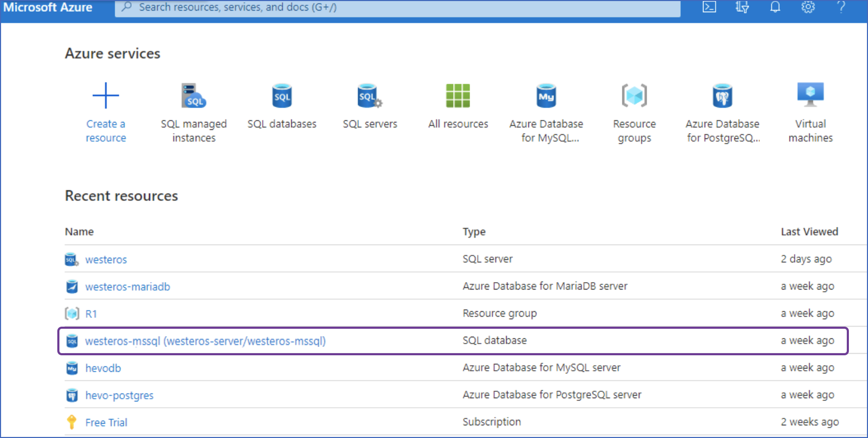Open the Virtual machines service icon
The height and width of the screenshot is (438, 868).
(x=811, y=95)
